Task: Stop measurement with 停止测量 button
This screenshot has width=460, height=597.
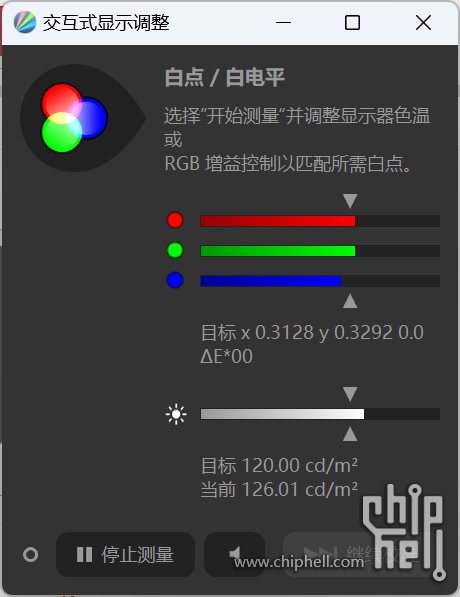Action: [x=126, y=554]
